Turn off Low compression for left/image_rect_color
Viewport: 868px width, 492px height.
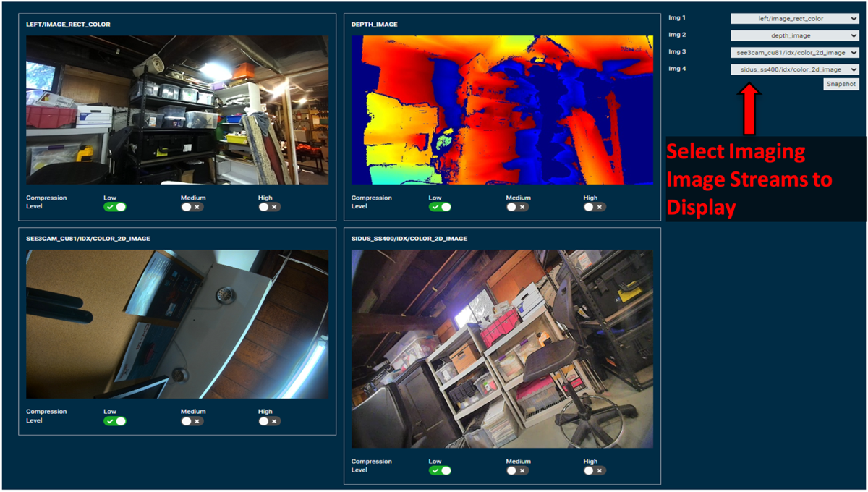[115, 207]
